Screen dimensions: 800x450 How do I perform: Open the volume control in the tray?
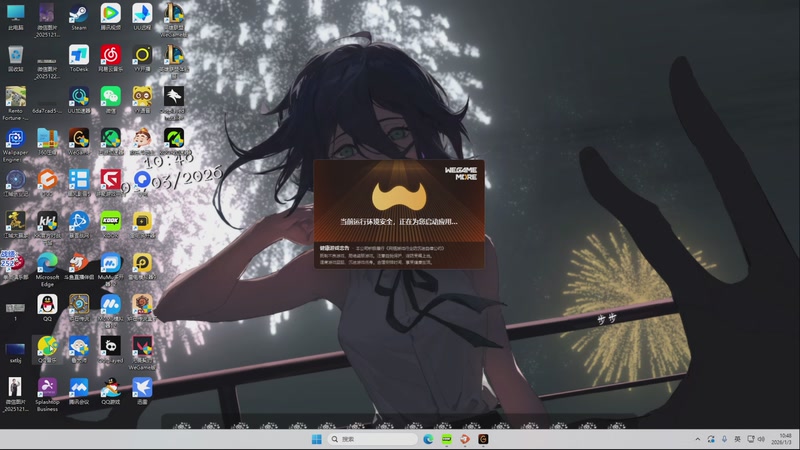pyautogui.click(x=762, y=439)
